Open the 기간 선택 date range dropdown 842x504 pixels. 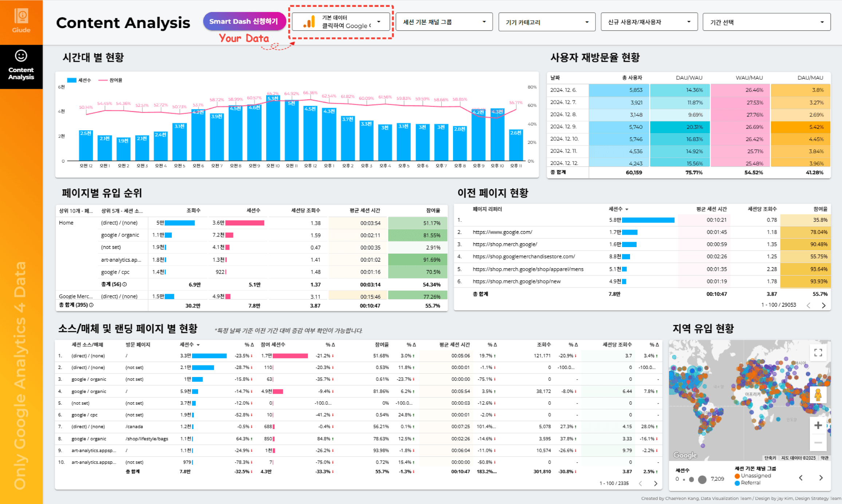(767, 22)
